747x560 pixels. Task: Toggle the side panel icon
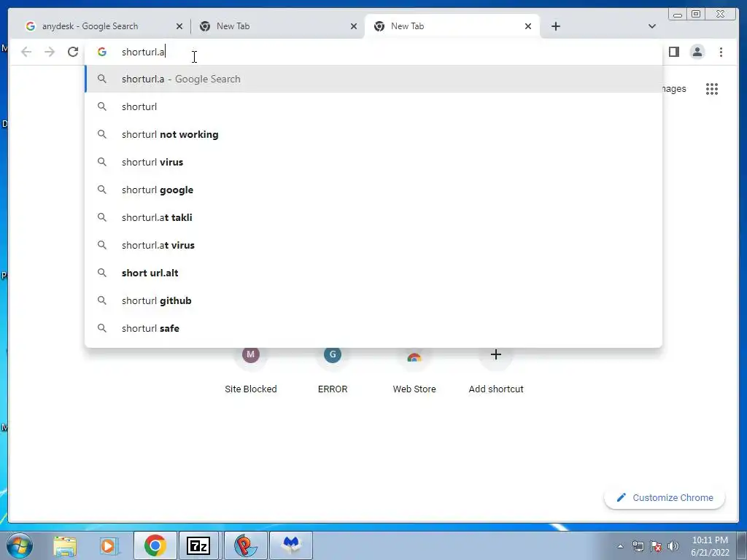click(673, 52)
